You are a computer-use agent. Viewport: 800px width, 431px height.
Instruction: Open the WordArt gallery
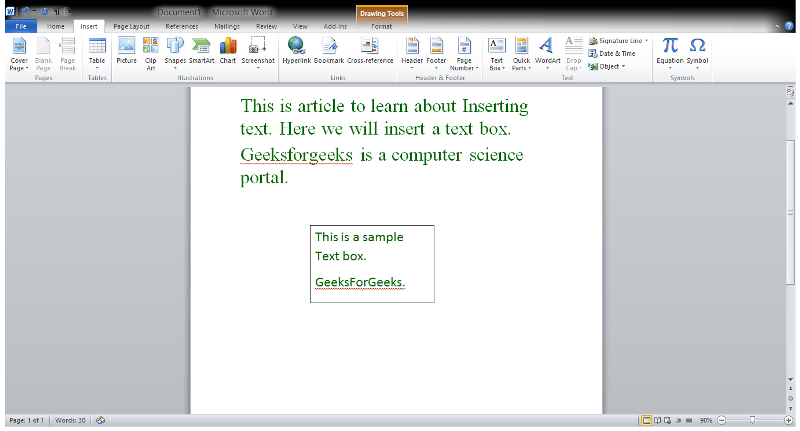click(547, 54)
